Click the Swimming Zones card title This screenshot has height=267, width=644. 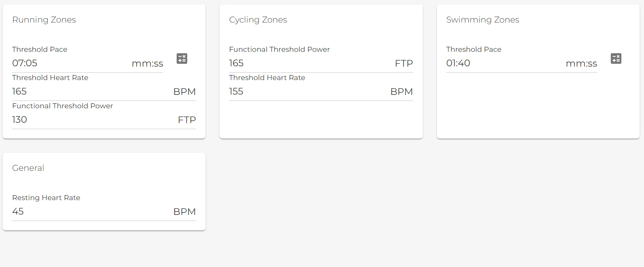(483, 20)
